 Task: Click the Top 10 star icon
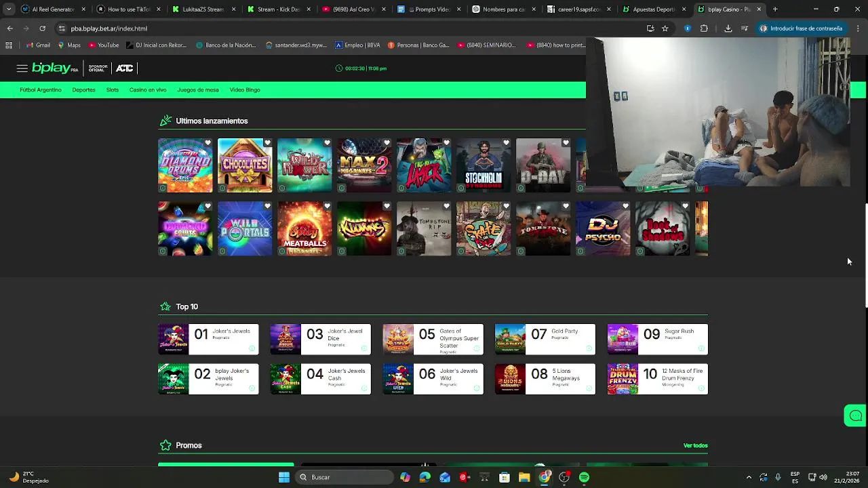[165, 306]
